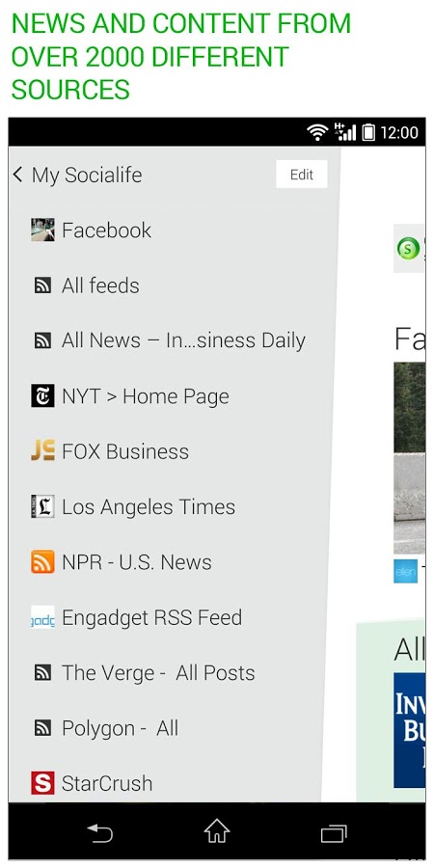Tap the red StarCrush S icon
The height and width of the screenshot is (868, 434).
pos(42,783)
